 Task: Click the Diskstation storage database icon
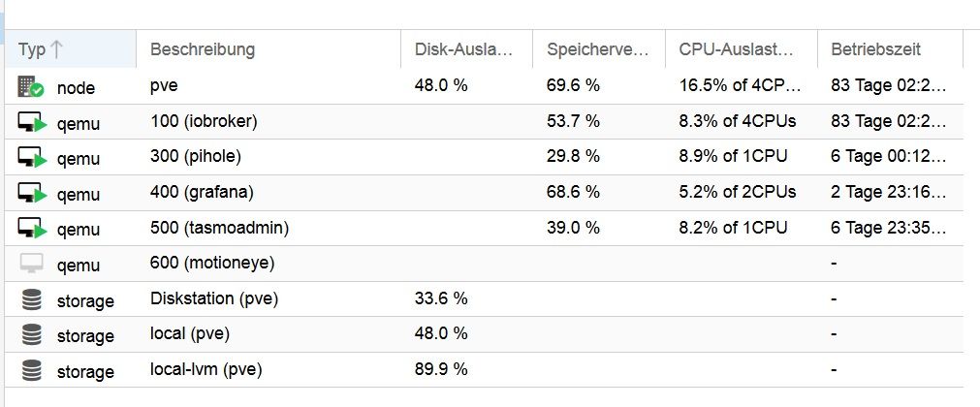click(31, 299)
